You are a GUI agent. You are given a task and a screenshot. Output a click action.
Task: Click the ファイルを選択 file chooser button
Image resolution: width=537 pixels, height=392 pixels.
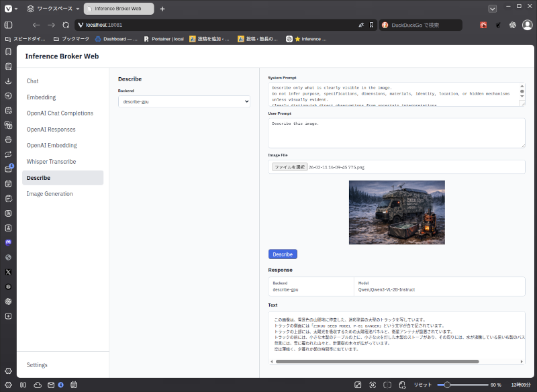point(289,167)
